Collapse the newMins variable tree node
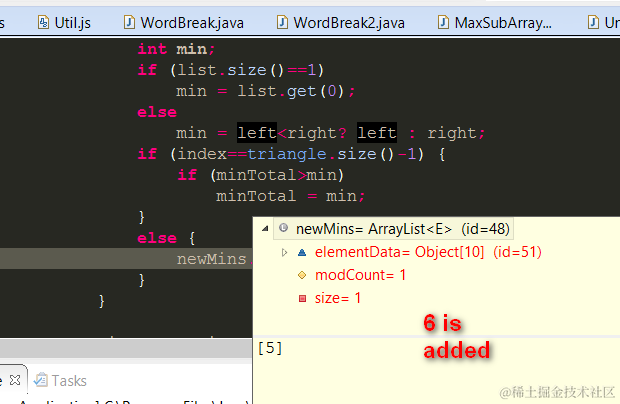Screen dimensions: 620x404 [265, 228]
